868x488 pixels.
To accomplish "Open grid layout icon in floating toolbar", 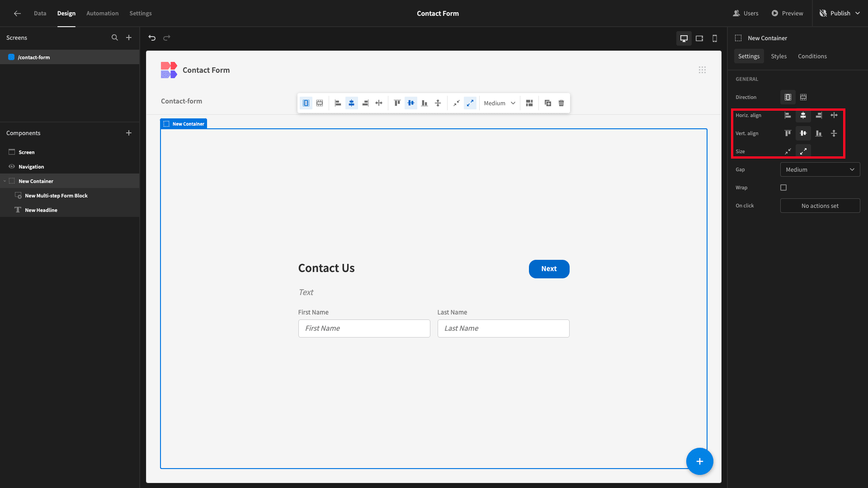I will pyautogui.click(x=529, y=103).
